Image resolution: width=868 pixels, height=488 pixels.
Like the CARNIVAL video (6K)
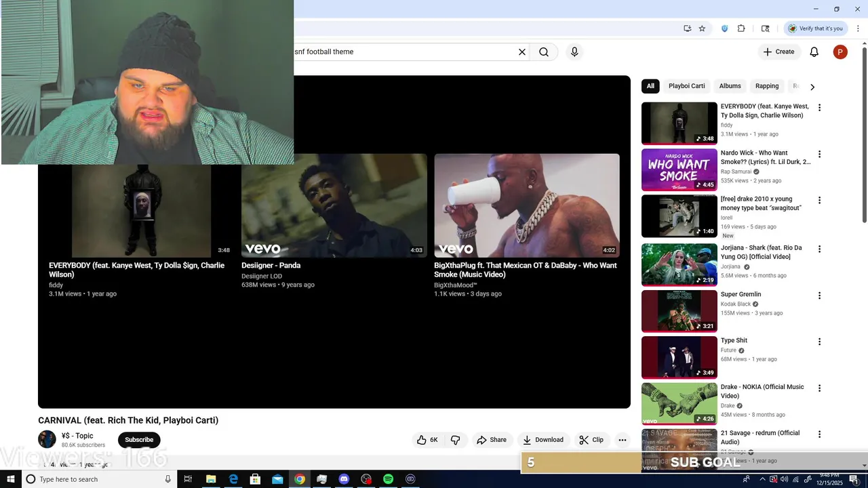pyautogui.click(x=427, y=440)
